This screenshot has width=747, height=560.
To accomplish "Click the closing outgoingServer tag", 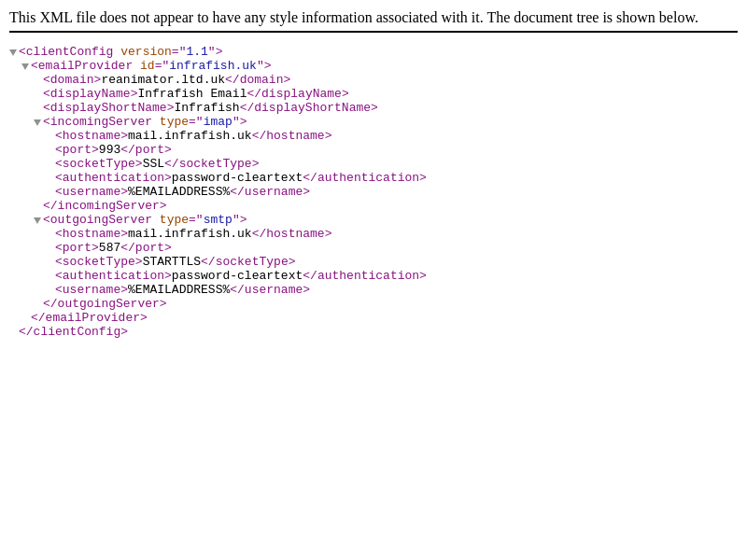I will click(105, 304).
